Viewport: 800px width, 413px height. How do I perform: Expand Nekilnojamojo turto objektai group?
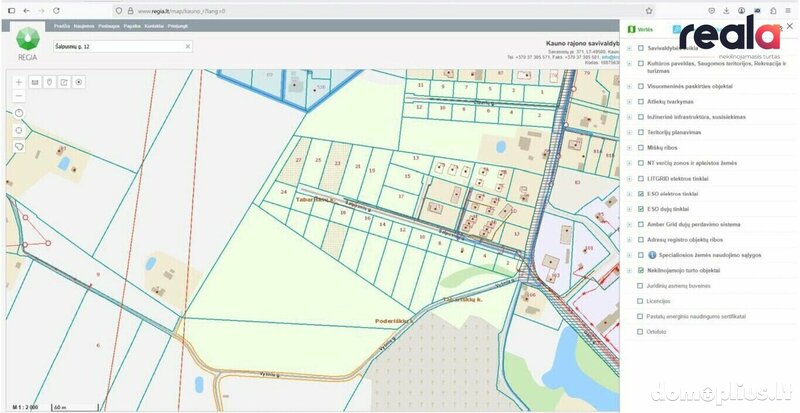click(x=629, y=271)
